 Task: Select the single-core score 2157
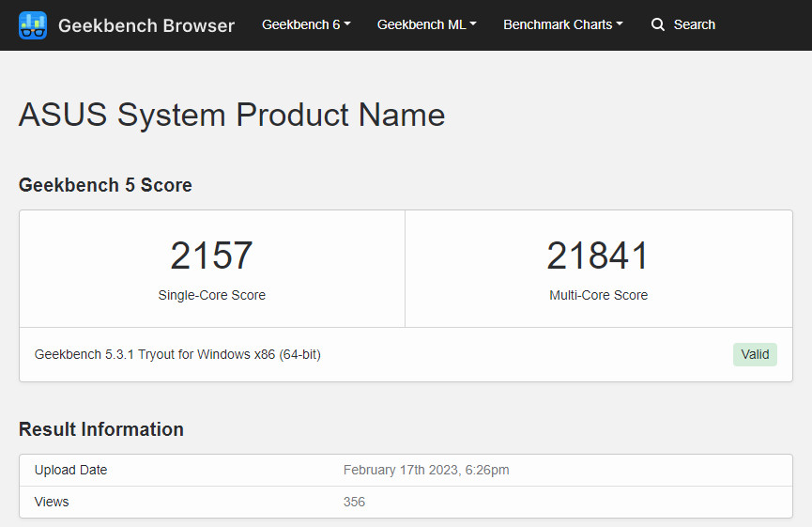tap(211, 256)
